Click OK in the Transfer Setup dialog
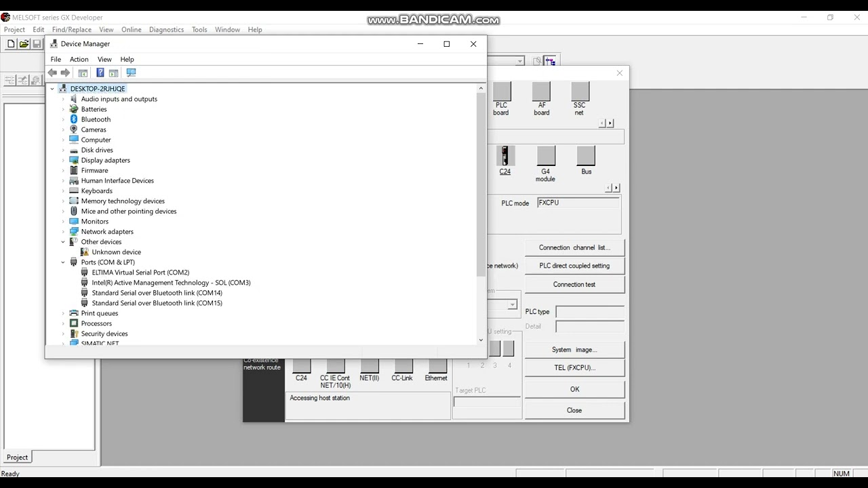The height and width of the screenshot is (488, 868). [574, 389]
